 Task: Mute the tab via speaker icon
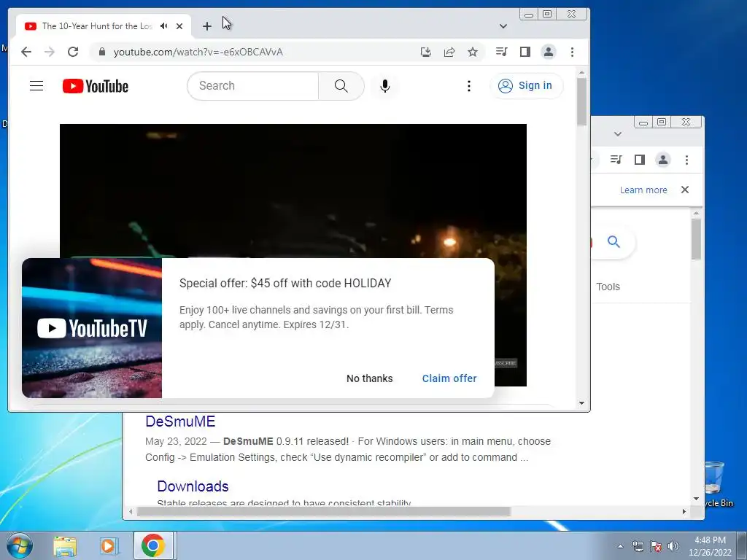[164, 26]
